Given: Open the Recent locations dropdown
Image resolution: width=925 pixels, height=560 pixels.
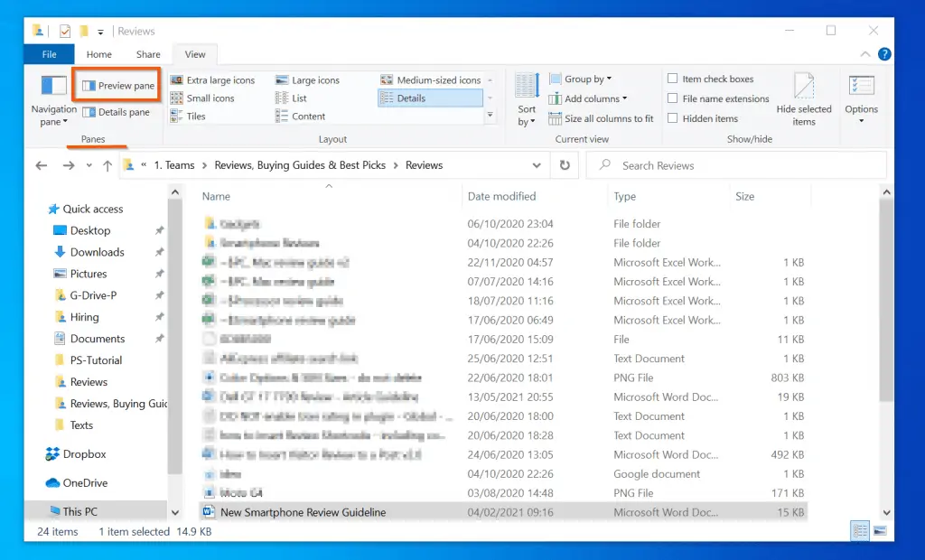Looking at the screenshot, I should coord(89,166).
